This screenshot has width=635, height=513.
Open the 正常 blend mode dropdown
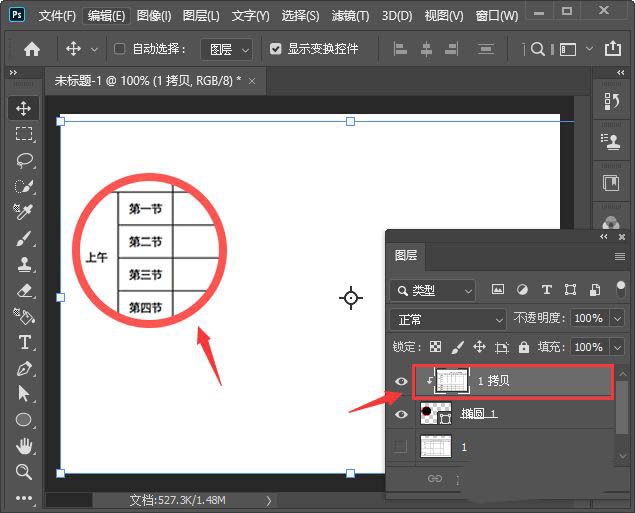coord(448,318)
